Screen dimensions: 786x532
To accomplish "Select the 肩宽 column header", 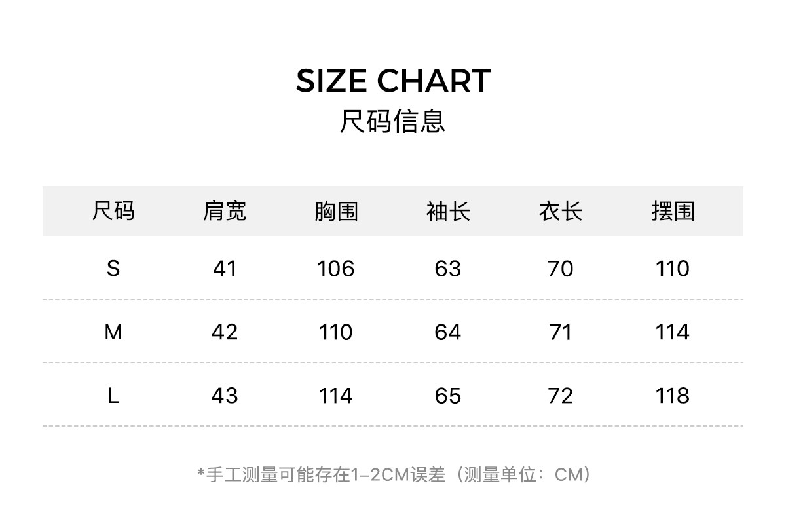I will 225,212.
